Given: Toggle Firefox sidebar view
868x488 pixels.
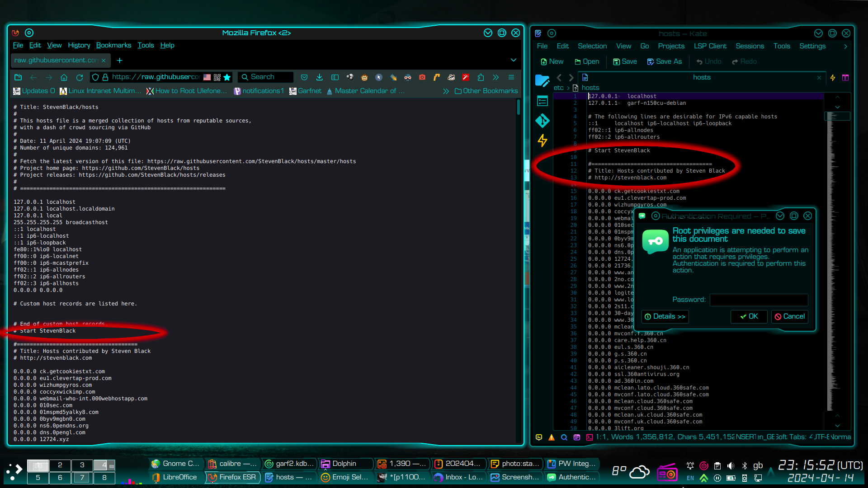Looking at the screenshot, I should point(335,77).
